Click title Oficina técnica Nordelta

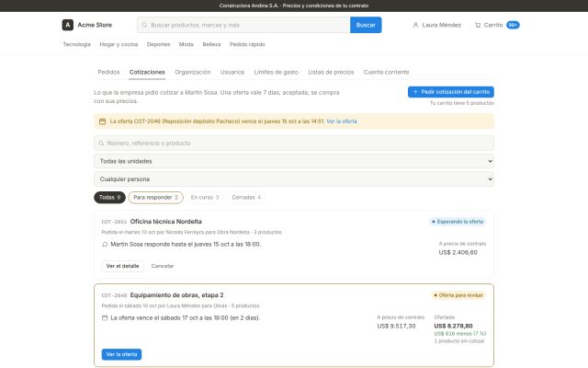click(x=165, y=222)
